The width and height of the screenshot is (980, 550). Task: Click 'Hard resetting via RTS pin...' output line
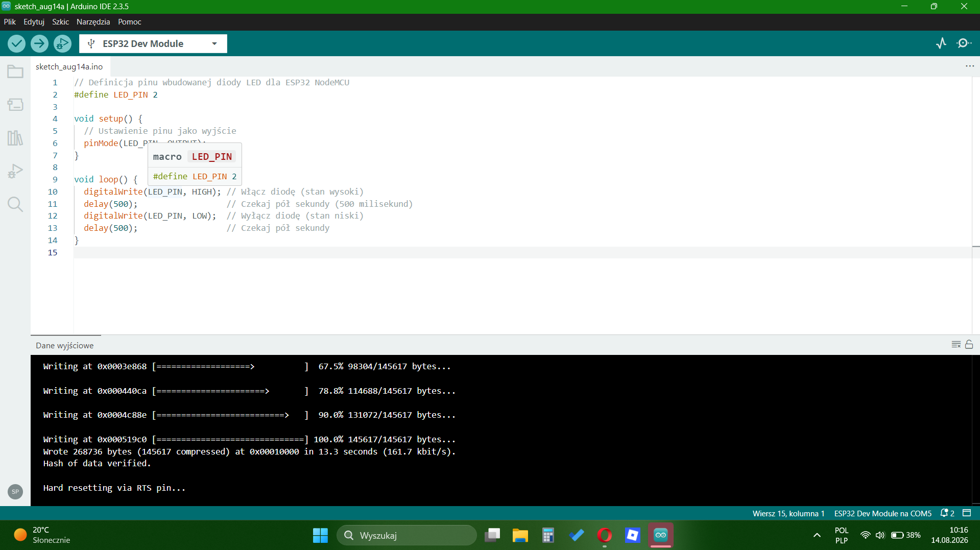[x=114, y=488]
